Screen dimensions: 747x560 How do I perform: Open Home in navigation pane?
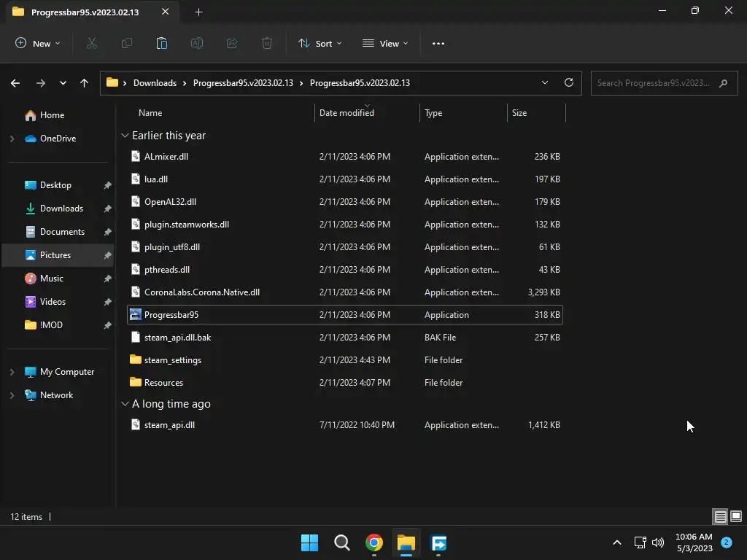click(x=52, y=115)
